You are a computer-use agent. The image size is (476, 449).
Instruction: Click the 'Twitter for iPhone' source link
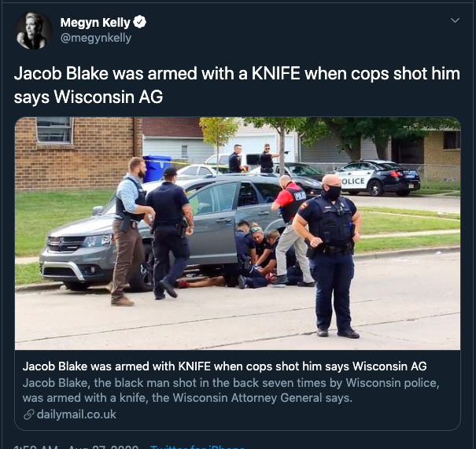point(197,447)
